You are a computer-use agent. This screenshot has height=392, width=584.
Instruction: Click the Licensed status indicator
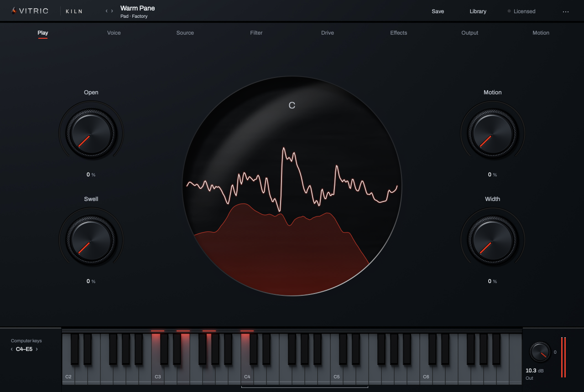pyautogui.click(x=521, y=11)
